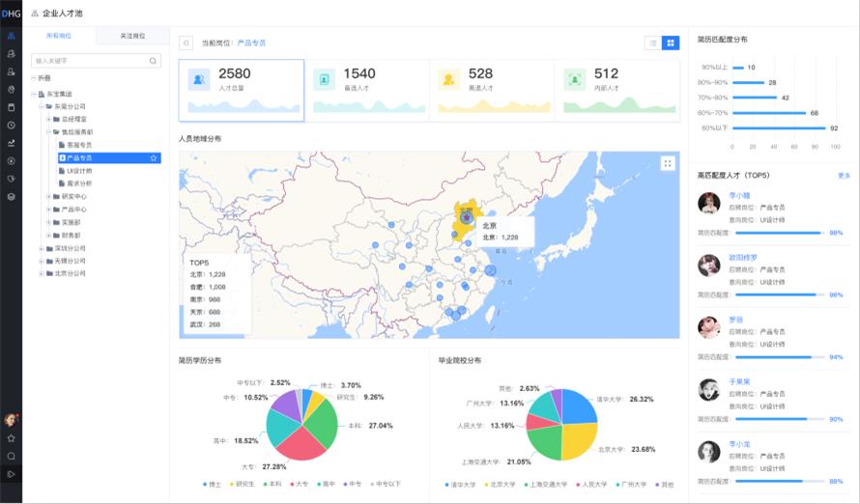The width and height of the screenshot is (860, 504).
Task: Select the 2580 人才总量 card
Action: click(242, 90)
